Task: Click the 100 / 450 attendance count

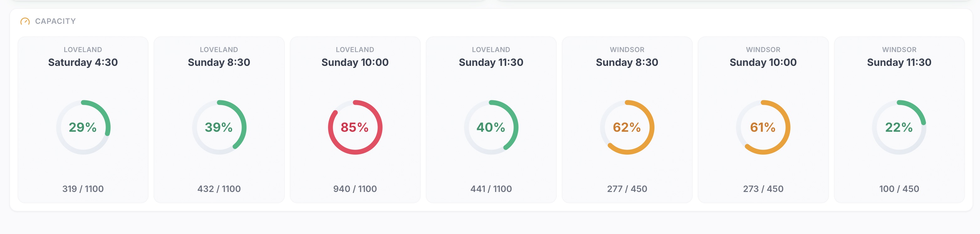Action: (x=900, y=189)
